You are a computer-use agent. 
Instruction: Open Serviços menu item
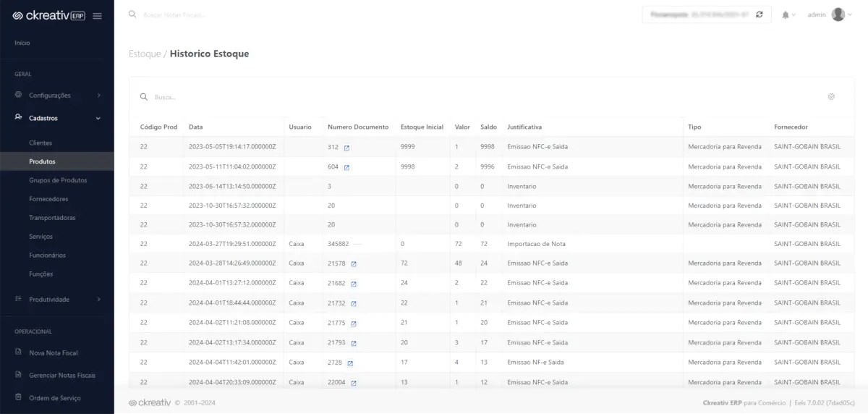point(41,237)
